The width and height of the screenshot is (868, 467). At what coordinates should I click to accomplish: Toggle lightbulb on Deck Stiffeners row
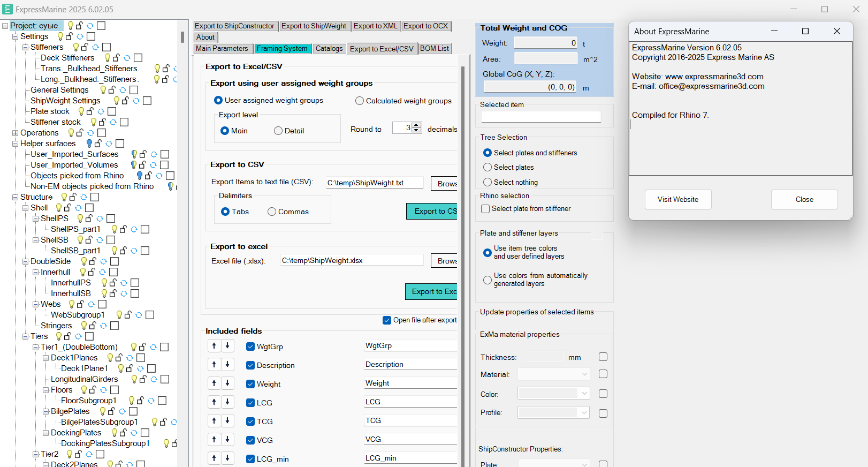coord(107,58)
